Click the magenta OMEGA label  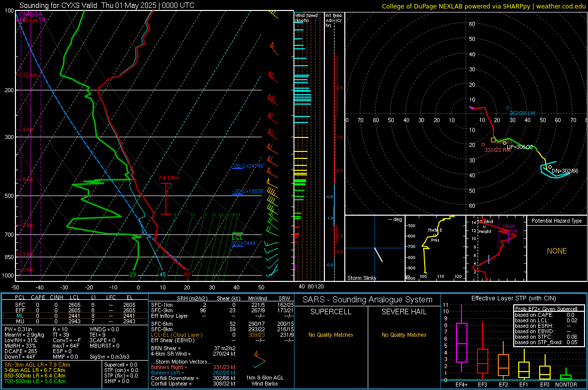(x=31, y=14)
